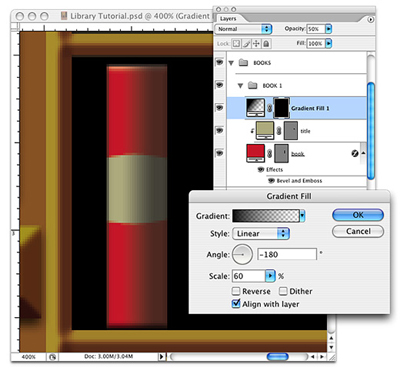The height and width of the screenshot is (378, 400).
Task: Click Opacity value field
Action: tap(316, 29)
